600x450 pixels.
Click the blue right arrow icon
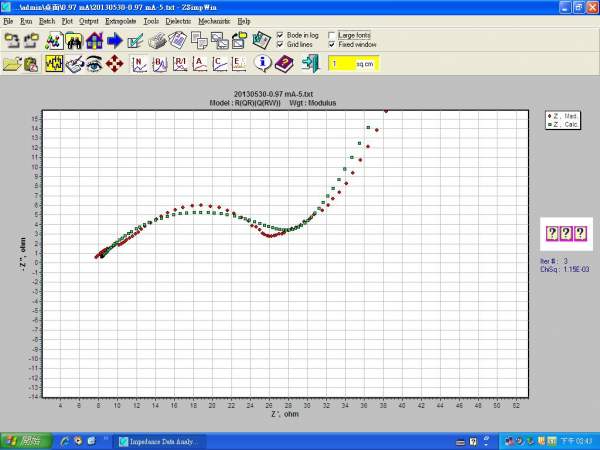click(x=114, y=41)
